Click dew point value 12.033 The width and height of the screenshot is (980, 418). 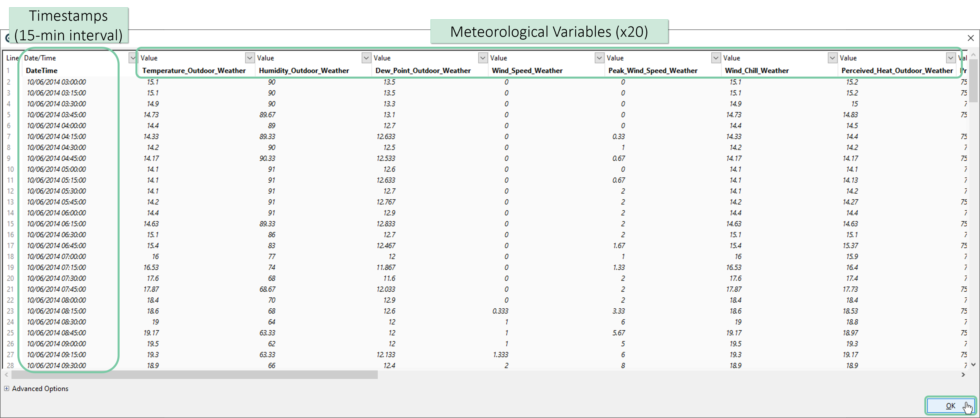click(386, 290)
